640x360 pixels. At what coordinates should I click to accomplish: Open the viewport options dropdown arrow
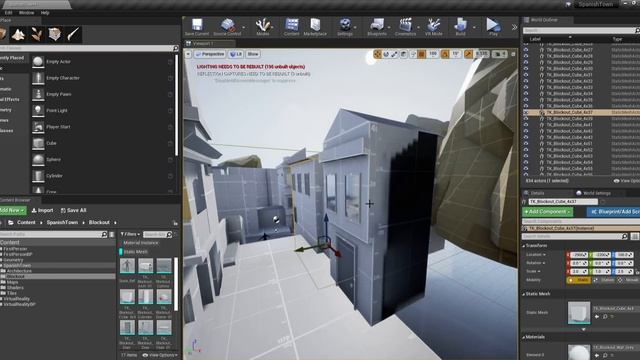click(188, 54)
